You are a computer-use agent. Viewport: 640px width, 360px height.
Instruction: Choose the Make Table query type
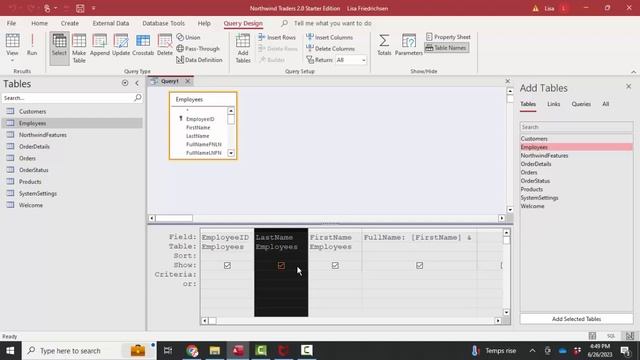[79, 48]
